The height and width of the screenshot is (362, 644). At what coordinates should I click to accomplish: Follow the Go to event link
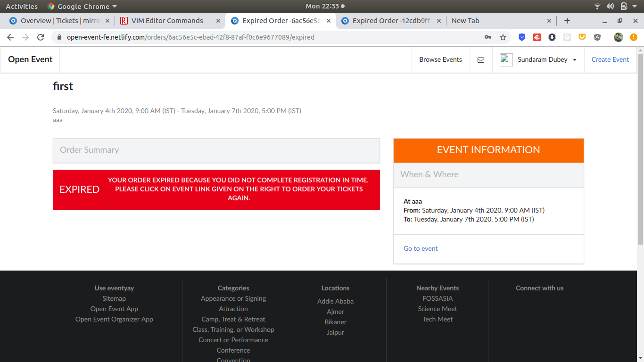click(421, 248)
